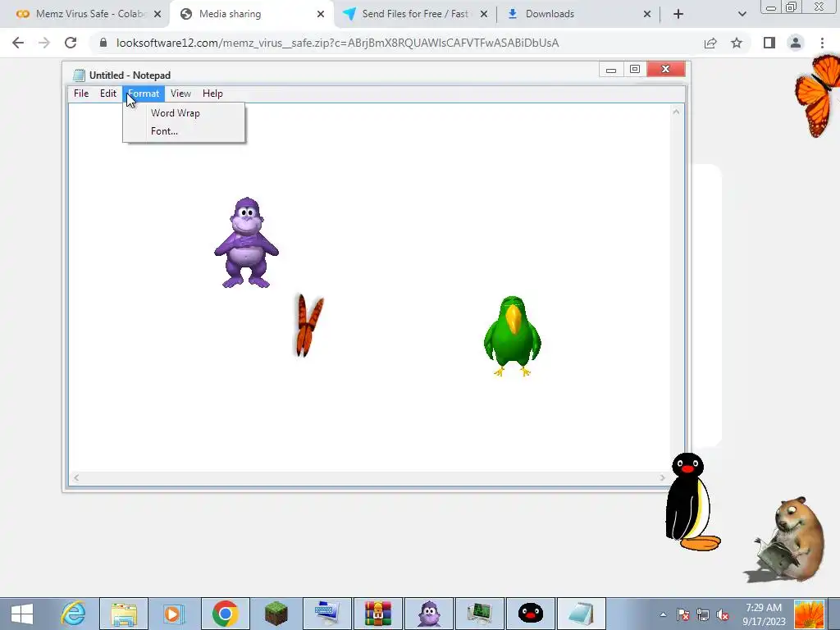Open a new Chrome tab
Image resolution: width=840 pixels, height=630 pixels.
[x=678, y=14]
